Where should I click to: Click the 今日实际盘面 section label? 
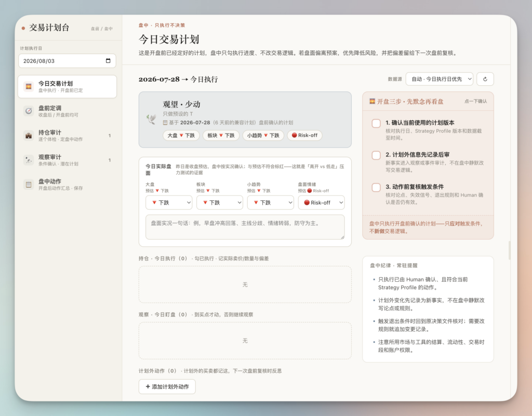coord(158,170)
